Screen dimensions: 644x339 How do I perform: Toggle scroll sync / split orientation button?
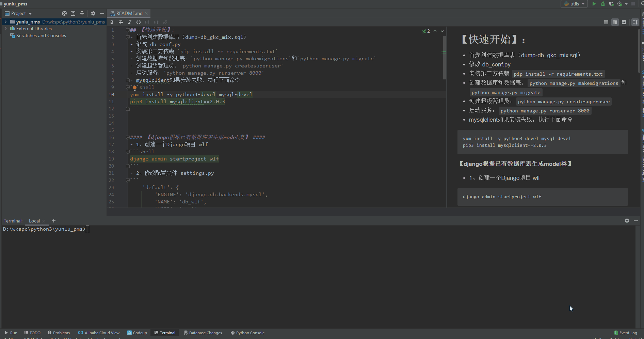pyautogui.click(x=635, y=22)
